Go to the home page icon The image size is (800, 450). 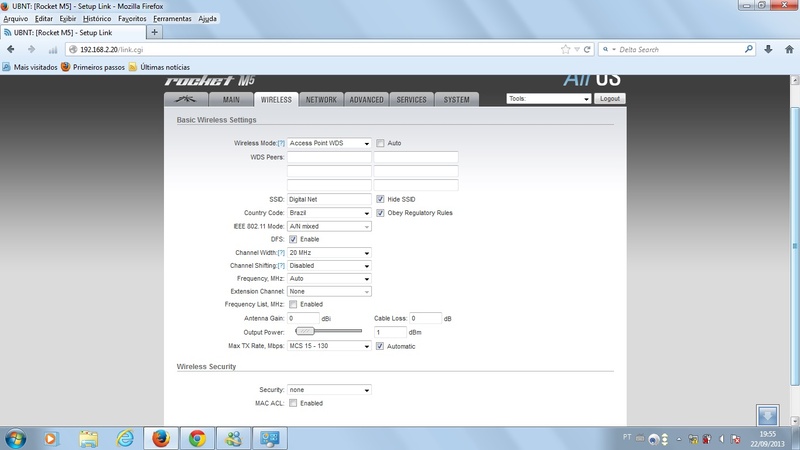click(x=789, y=49)
